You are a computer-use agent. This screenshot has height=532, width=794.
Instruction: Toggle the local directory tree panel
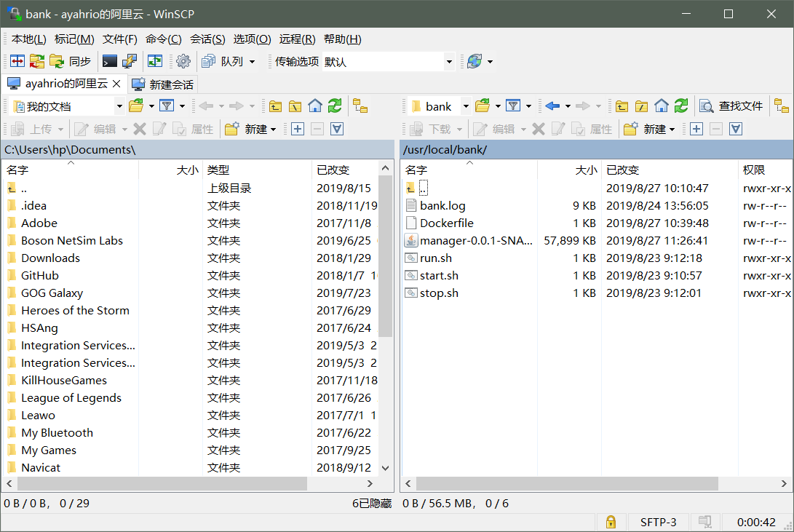tap(360, 106)
